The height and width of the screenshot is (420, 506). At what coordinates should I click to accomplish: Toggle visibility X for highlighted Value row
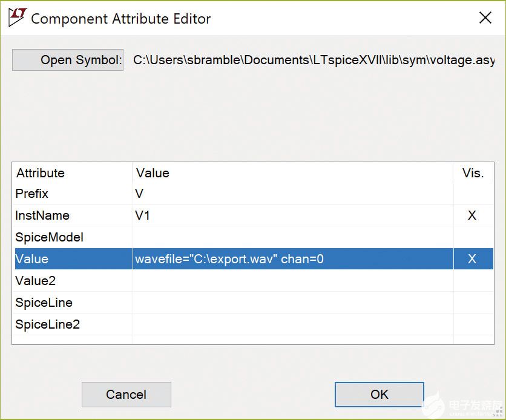(x=472, y=259)
